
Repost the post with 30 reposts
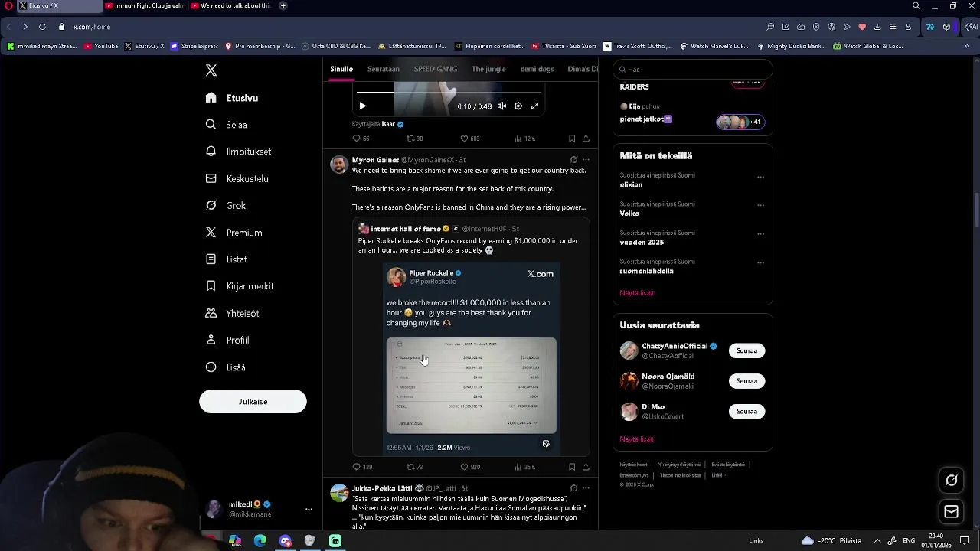point(414,139)
